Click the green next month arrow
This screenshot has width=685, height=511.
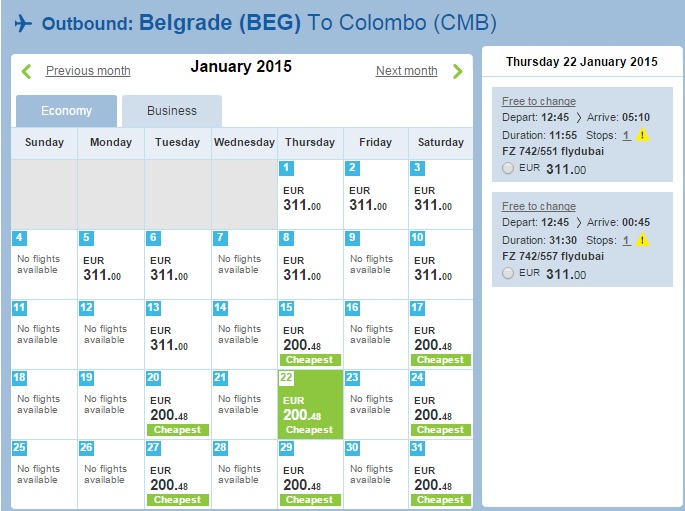pos(457,71)
